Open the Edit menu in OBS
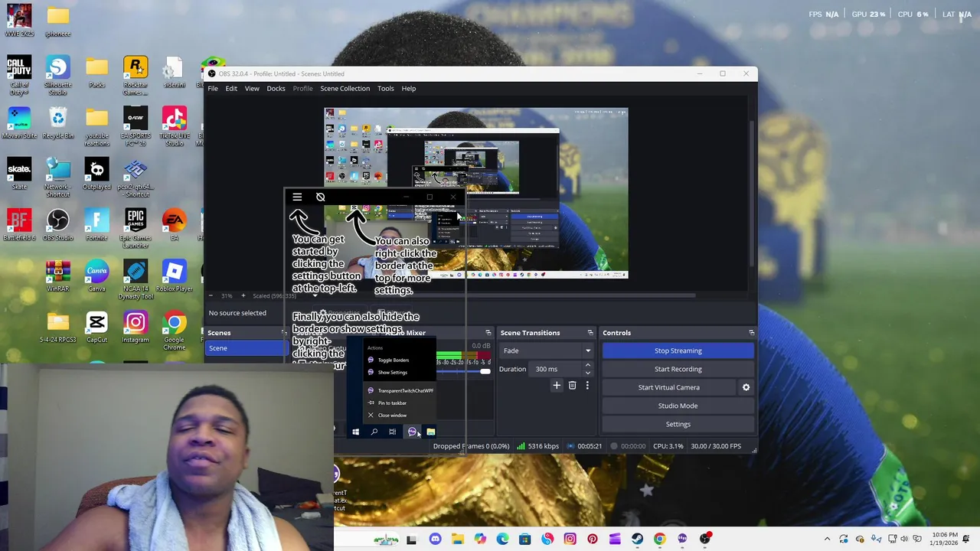This screenshot has height=551, width=980. coord(231,88)
